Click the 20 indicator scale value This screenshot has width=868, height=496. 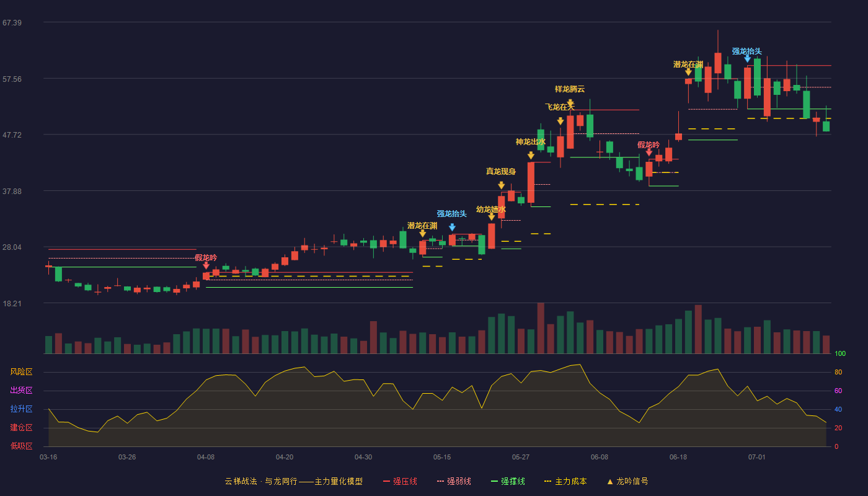[x=838, y=428]
